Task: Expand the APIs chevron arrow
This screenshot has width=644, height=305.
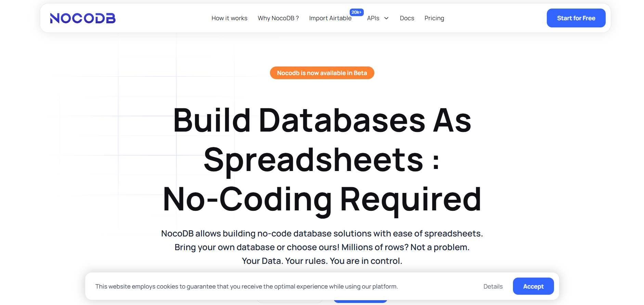Action: (x=386, y=18)
